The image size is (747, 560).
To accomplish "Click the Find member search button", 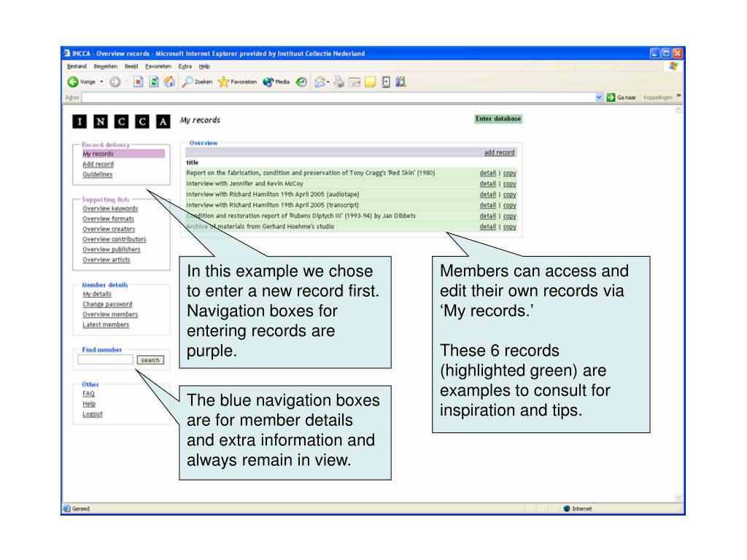I will click(x=150, y=360).
